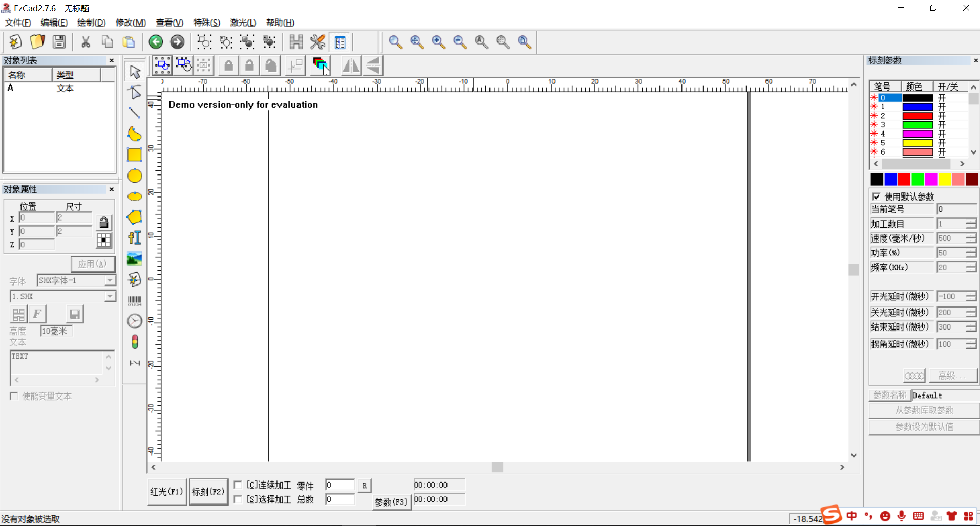This screenshot has height=526, width=980.
Task: Select the Node edit tool
Action: click(135, 92)
